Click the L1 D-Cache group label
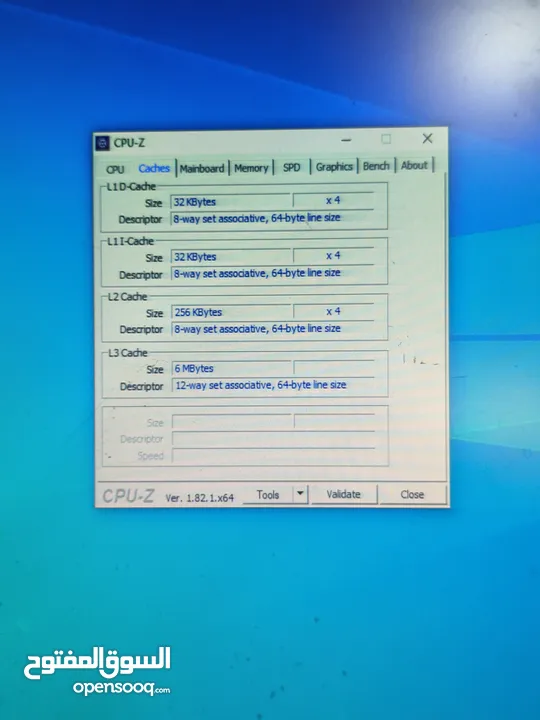 click(x=131, y=187)
